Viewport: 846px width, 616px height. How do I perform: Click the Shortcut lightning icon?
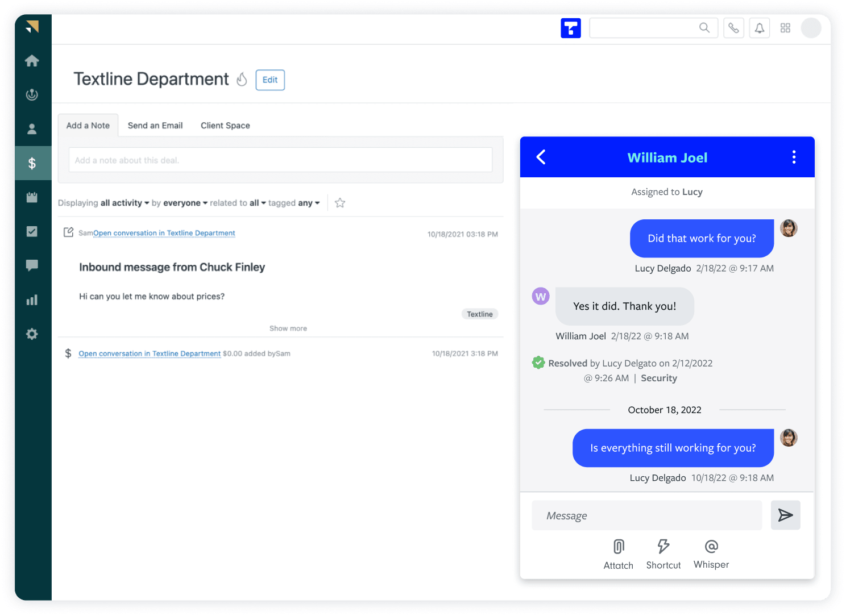pyautogui.click(x=663, y=547)
